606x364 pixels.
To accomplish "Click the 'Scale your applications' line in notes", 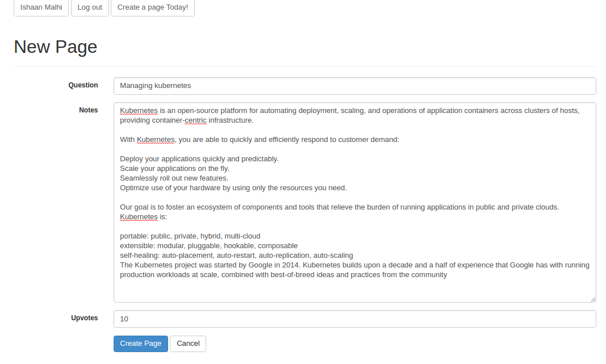I will 174,169.
